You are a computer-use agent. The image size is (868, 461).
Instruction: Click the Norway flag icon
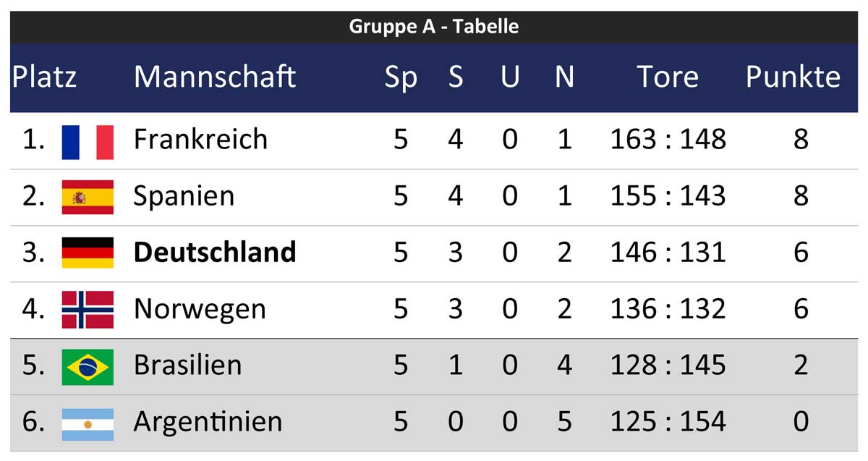coord(88,309)
